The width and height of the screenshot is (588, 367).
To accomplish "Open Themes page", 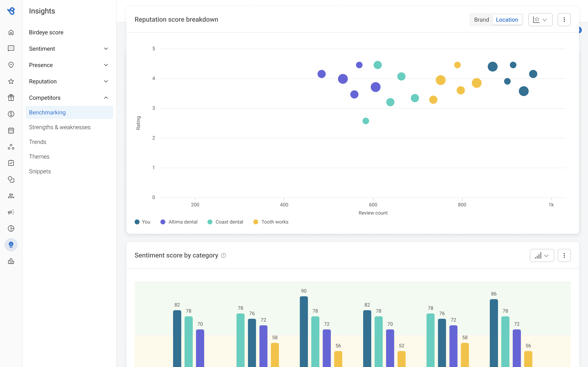I will click(x=39, y=157).
